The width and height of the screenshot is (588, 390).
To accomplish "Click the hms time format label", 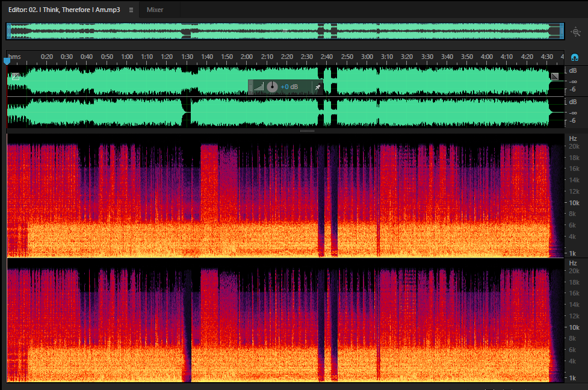I will pyautogui.click(x=14, y=57).
